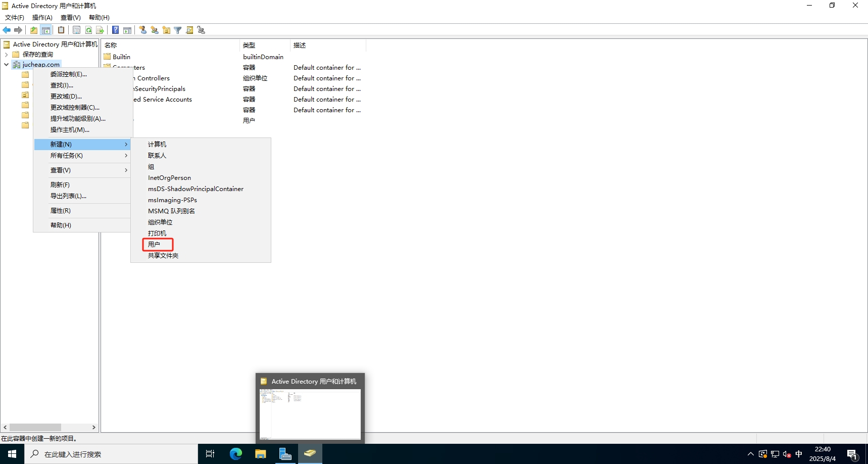Click tree pane horizontal scrollbar left arrow
Screen dimensions: 868x464
6,428
